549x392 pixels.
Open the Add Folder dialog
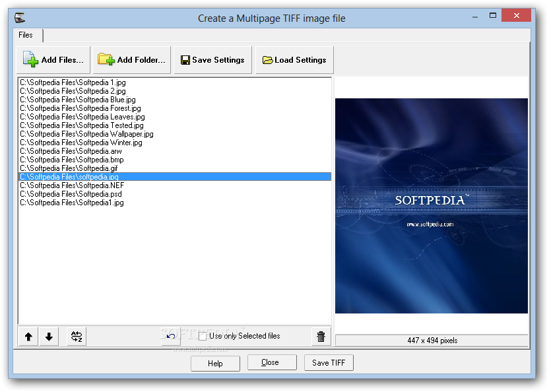[132, 60]
